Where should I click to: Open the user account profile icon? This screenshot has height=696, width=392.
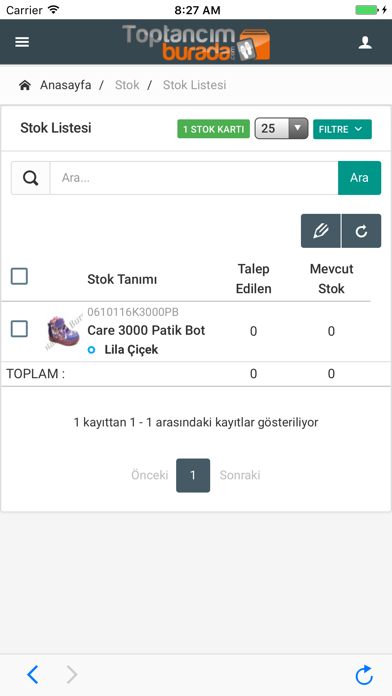click(x=365, y=43)
